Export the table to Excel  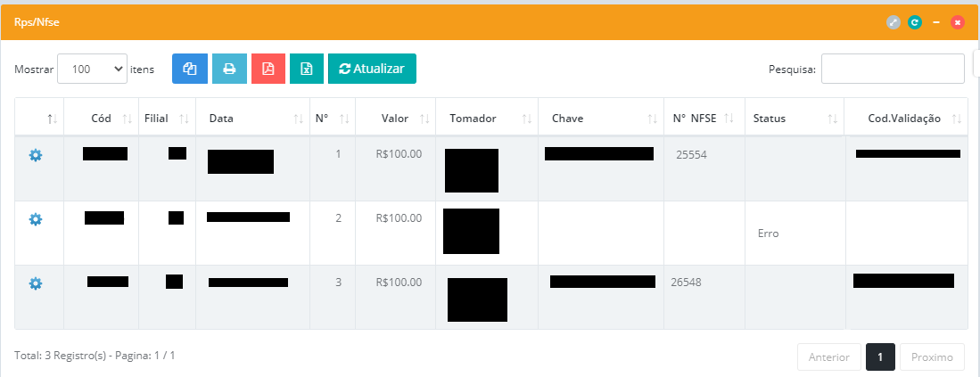(307, 69)
